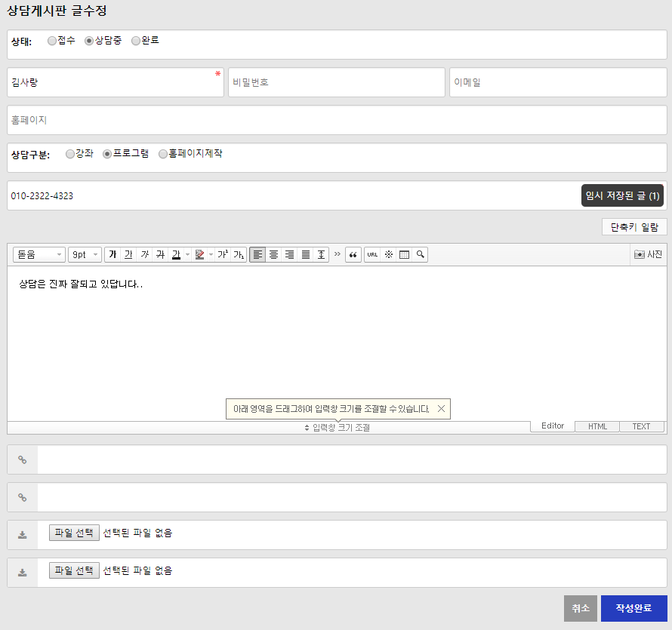Screen dimensions: 672x630
Task: Switch to the HTML editing tab
Action: pos(597,426)
